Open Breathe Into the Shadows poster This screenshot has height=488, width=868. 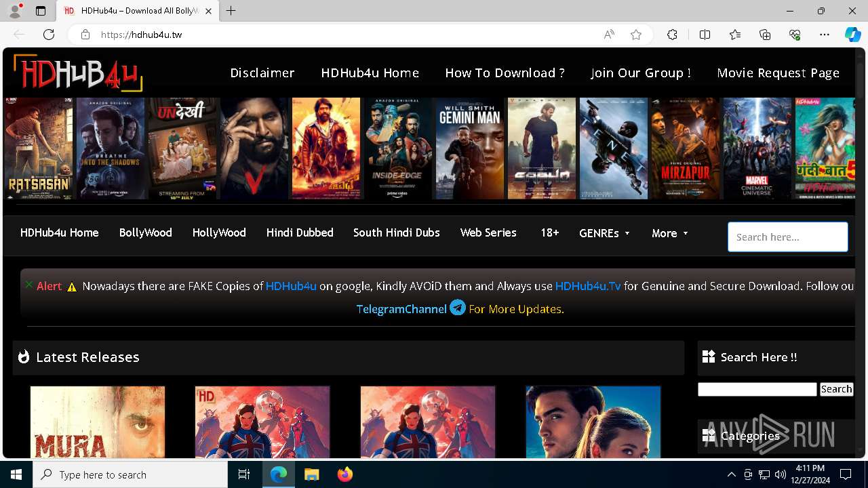click(x=111, y=148)
